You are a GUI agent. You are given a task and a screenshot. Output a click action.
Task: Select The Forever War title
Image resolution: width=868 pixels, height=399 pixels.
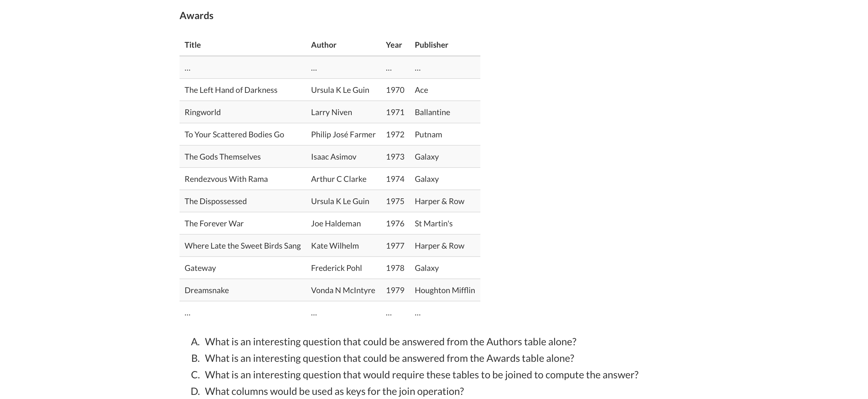214,224
